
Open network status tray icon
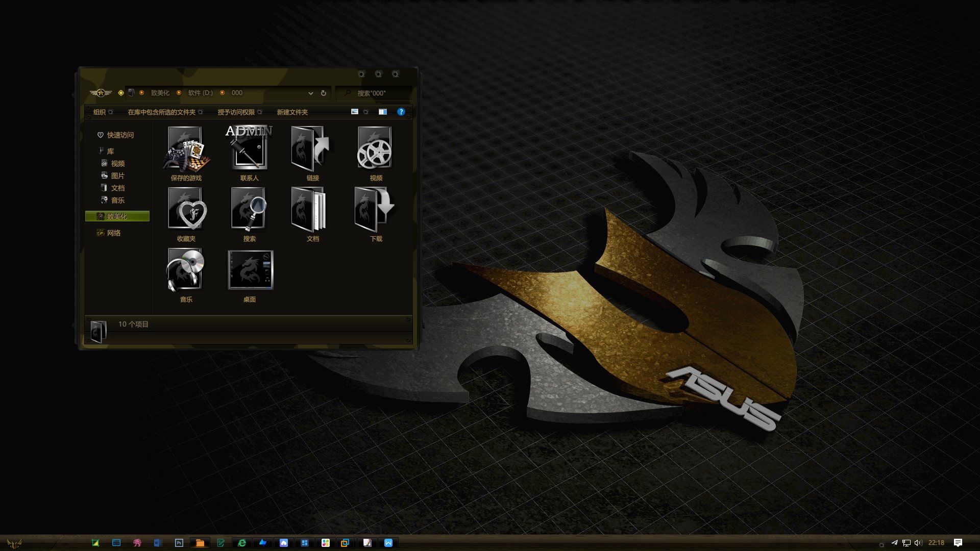coord(906,543)
